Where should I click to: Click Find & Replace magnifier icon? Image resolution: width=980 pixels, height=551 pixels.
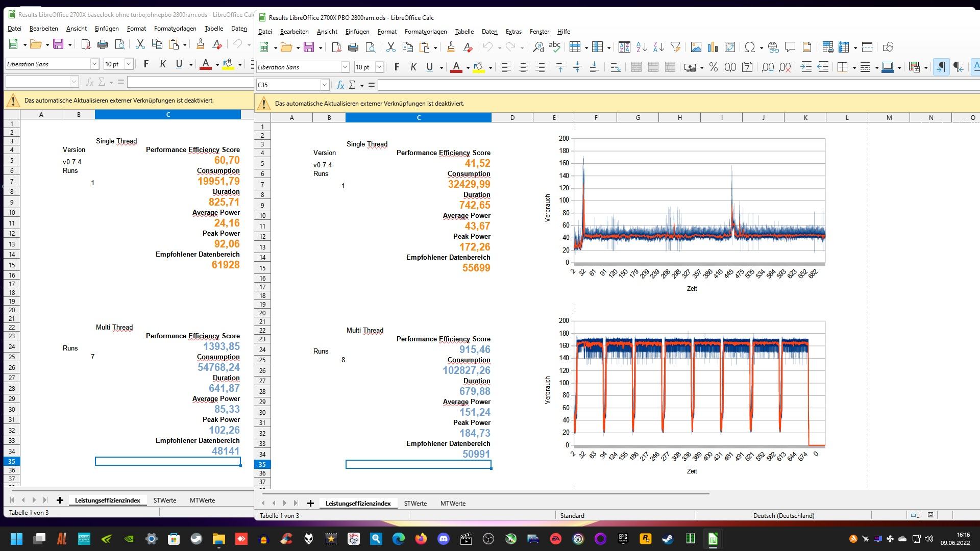(538, 47)
